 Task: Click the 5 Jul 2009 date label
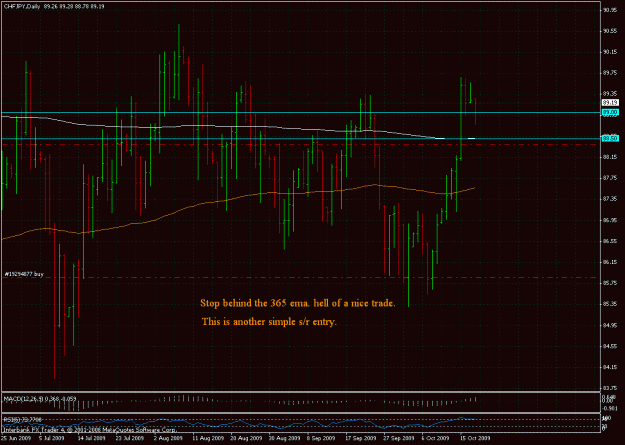tap(52, 438)
